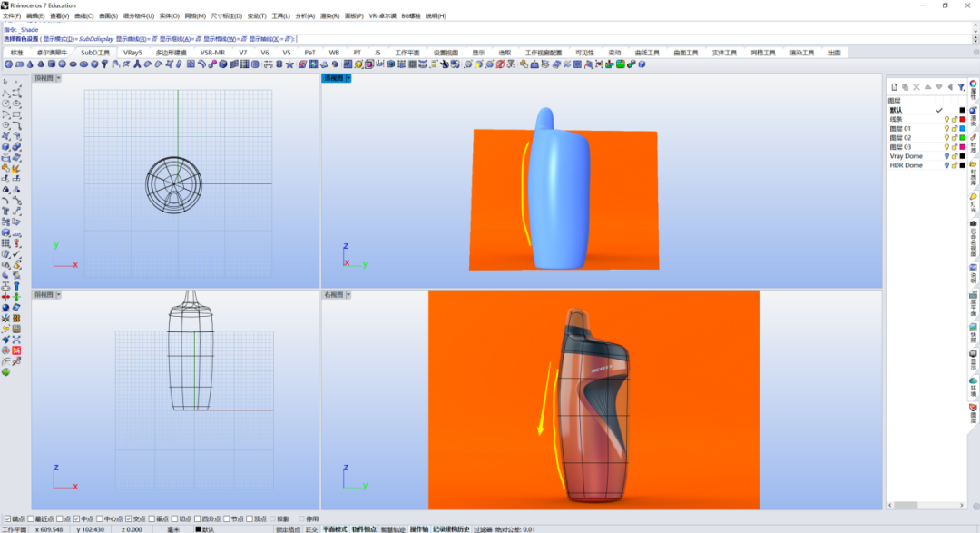Enable the 垂点 osnap checkbox

[x=152, y=518]
